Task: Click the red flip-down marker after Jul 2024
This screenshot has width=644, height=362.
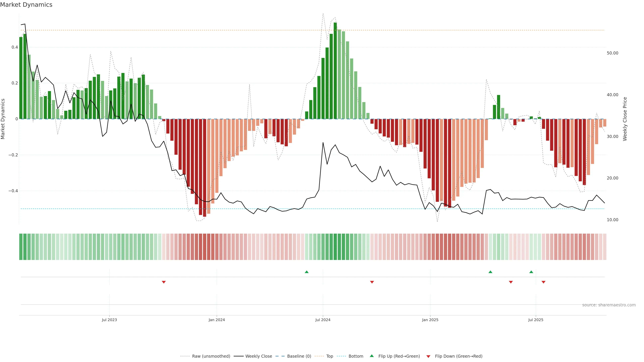Action: pyautogui.click(x=372, y=282)
